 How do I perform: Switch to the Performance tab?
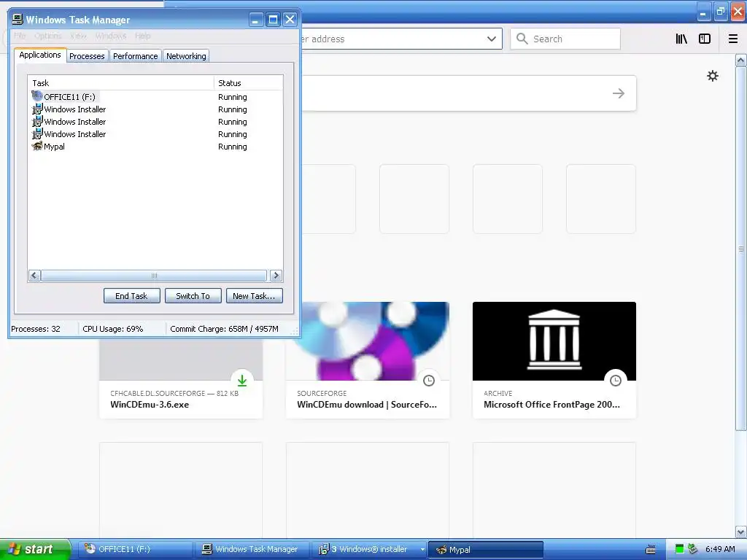135,56
